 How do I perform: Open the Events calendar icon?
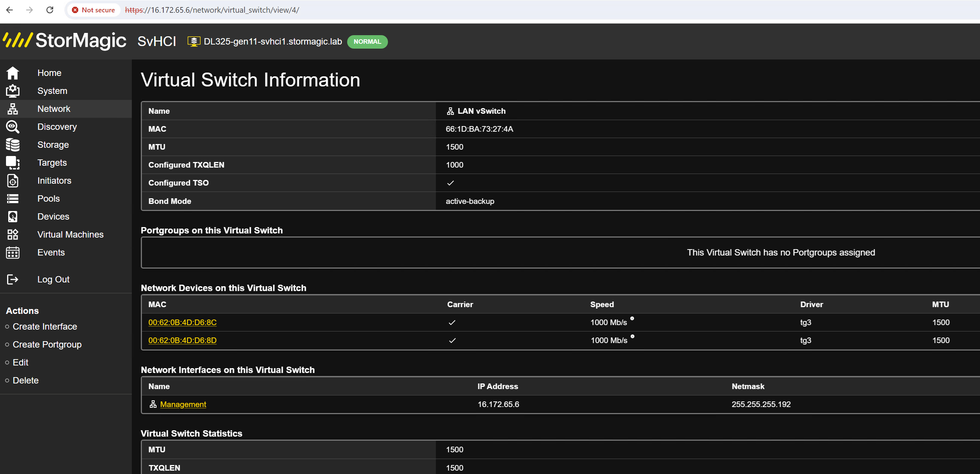pos(13,253)
